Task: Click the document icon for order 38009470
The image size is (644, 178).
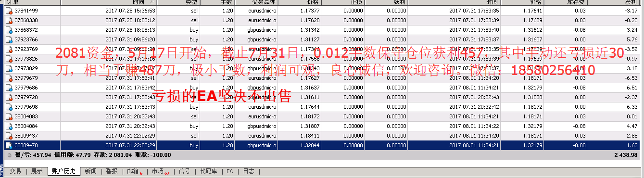Action: [x=9, y=145]
